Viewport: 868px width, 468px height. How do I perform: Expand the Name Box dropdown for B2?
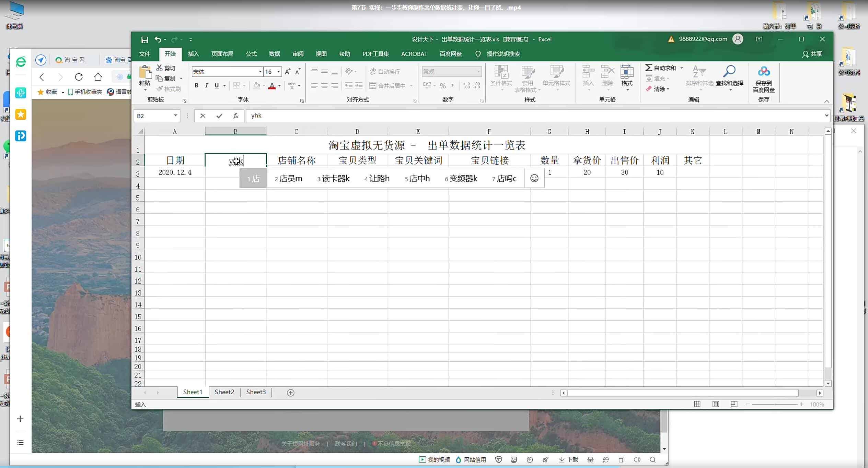[175, 116]
